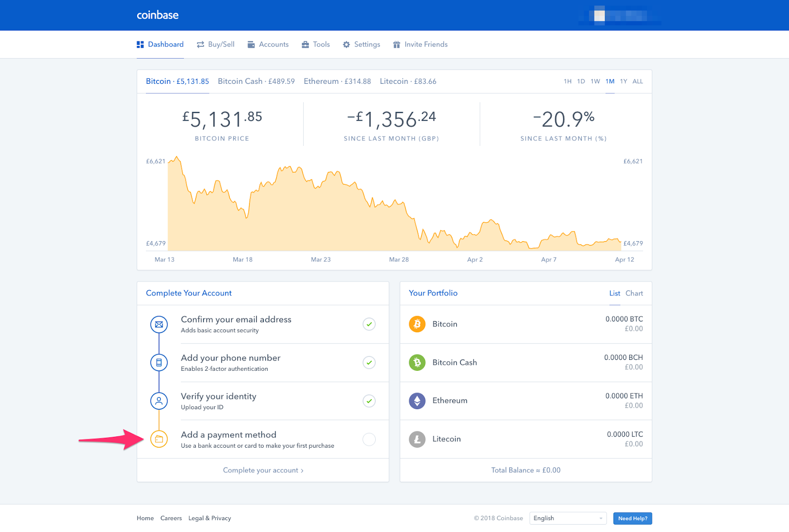Click the payment method wallet icon
The height and width of the screenshot is (532, 789).
(x=159, y=439)
